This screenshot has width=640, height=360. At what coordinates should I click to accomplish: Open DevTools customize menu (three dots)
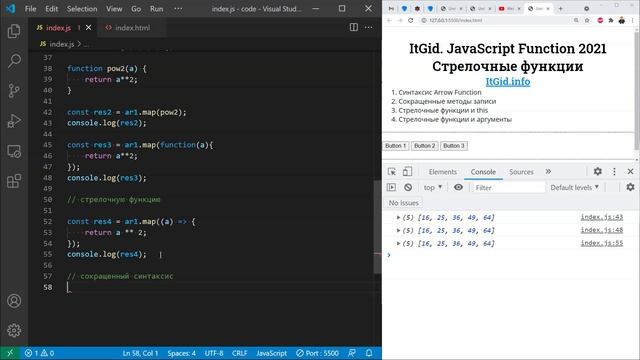(614, 171)
